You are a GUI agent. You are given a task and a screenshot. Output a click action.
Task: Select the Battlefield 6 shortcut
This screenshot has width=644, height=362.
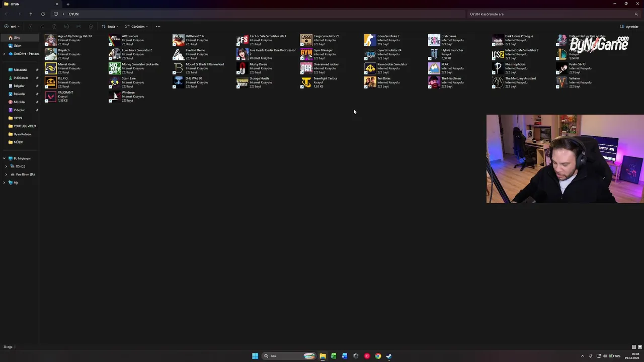[195, 40]
